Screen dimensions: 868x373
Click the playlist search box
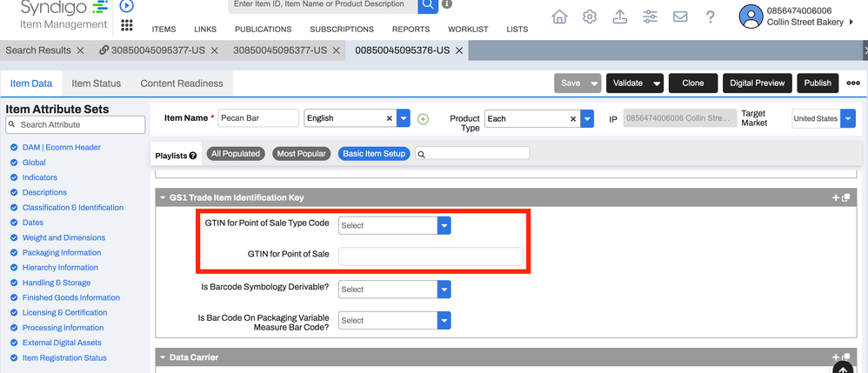click(472, 154)
